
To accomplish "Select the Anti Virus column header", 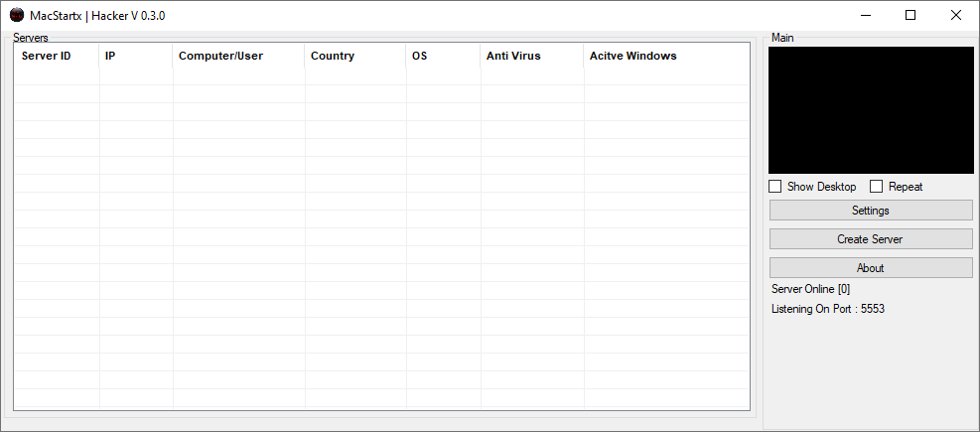I will click(x=513, y=57).
